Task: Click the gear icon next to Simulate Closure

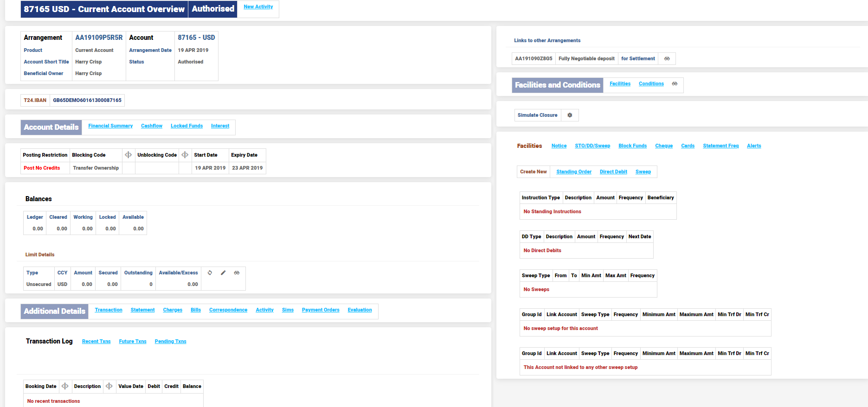Action: click(570, 115)
